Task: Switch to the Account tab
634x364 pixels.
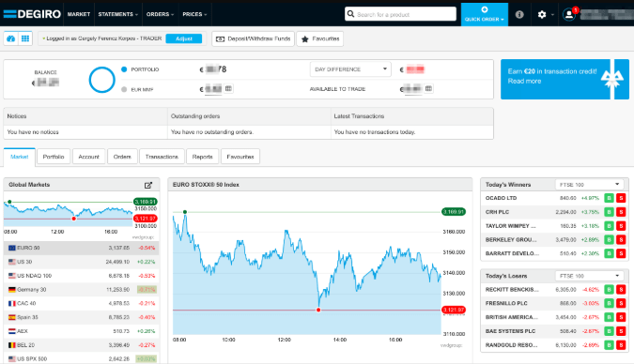Action: [x=89, y=157]
